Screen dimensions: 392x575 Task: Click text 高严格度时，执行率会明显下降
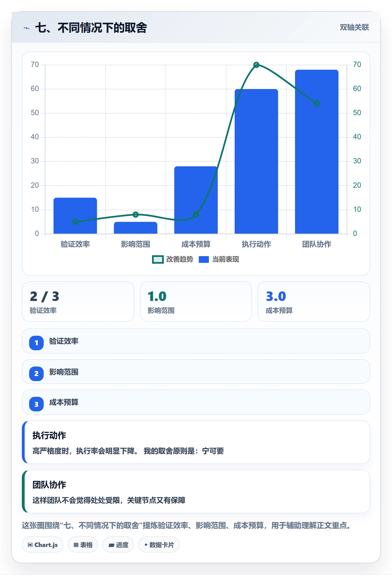[85, 451]
